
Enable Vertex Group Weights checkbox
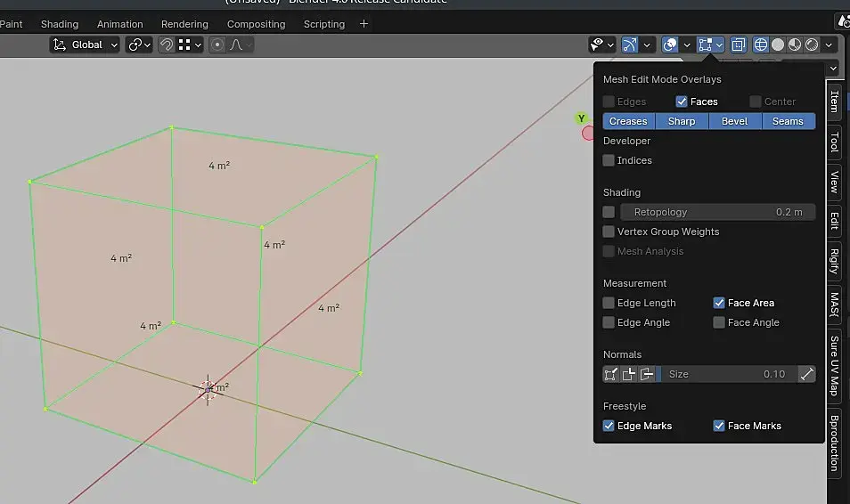click(609, 232)
